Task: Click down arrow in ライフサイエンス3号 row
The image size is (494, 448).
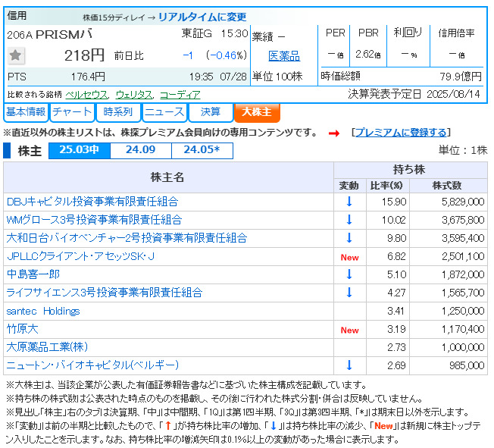Action: (x=349, y=293)
